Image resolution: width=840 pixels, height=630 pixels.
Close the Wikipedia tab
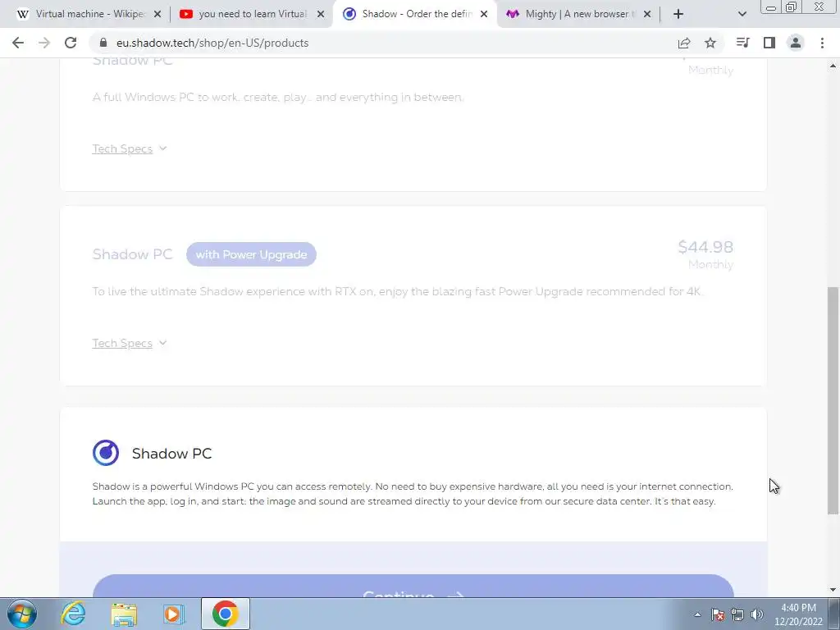(x=157, y=14)
